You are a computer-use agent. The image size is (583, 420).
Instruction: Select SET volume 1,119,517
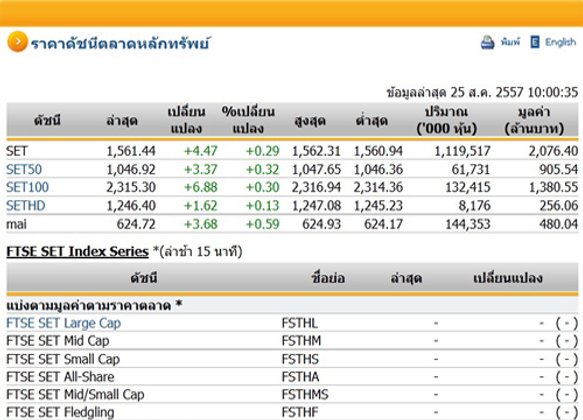[x=463, y=151]
